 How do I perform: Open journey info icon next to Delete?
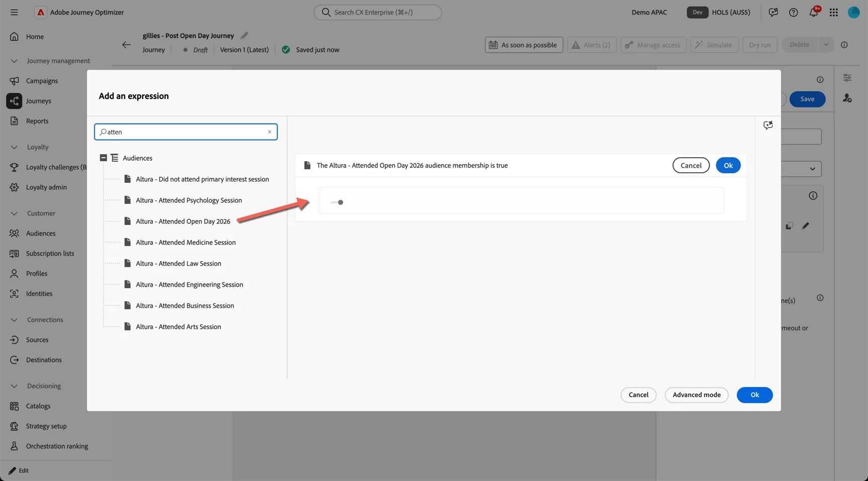tap(844, 45)
